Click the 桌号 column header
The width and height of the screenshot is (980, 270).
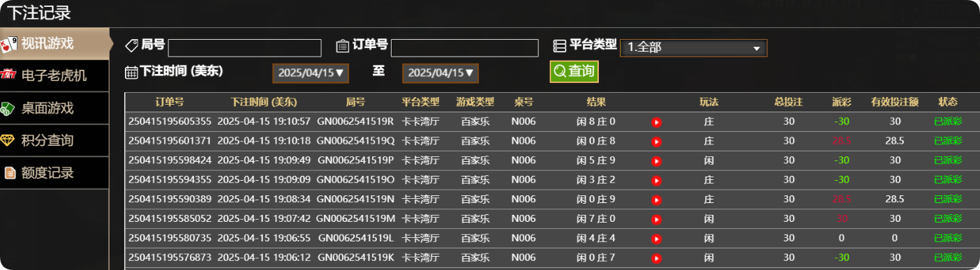tap(524, 102)
